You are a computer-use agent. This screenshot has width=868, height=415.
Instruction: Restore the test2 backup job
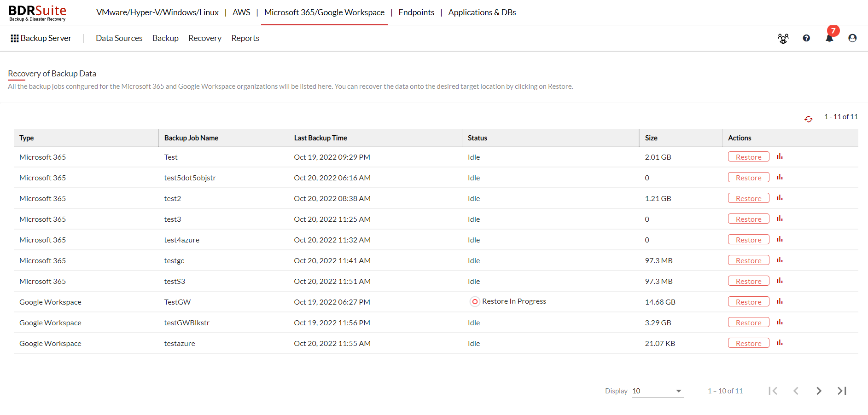tap(748, 198)
